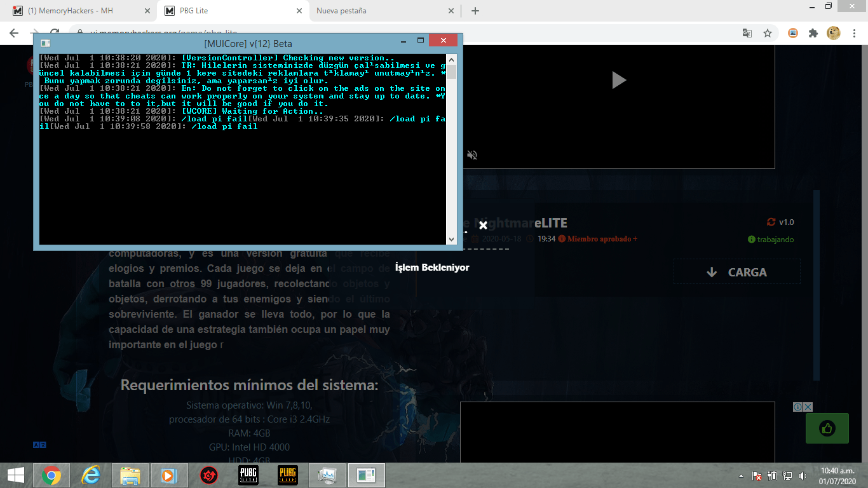Image resolution: width=868 pixels, height=488 pixels.
Task: Open Chrome from the taskbar
Action: coord(51,475)
